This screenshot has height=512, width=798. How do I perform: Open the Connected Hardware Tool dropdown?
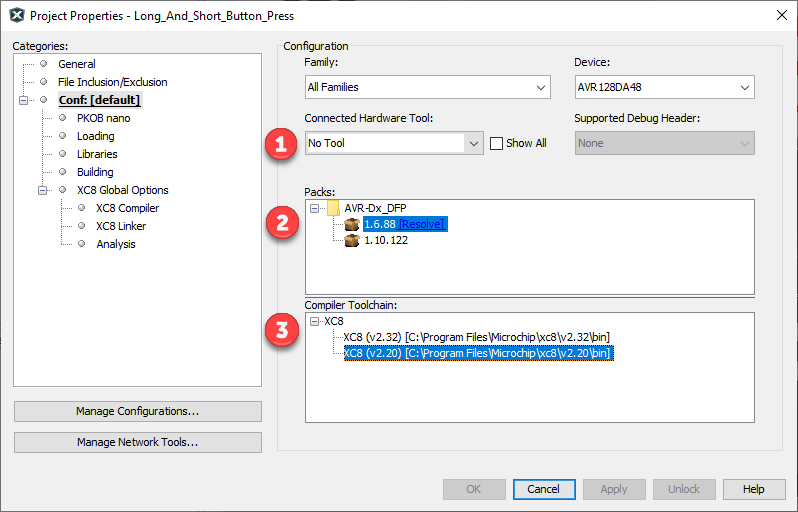[x=394, y=143]
